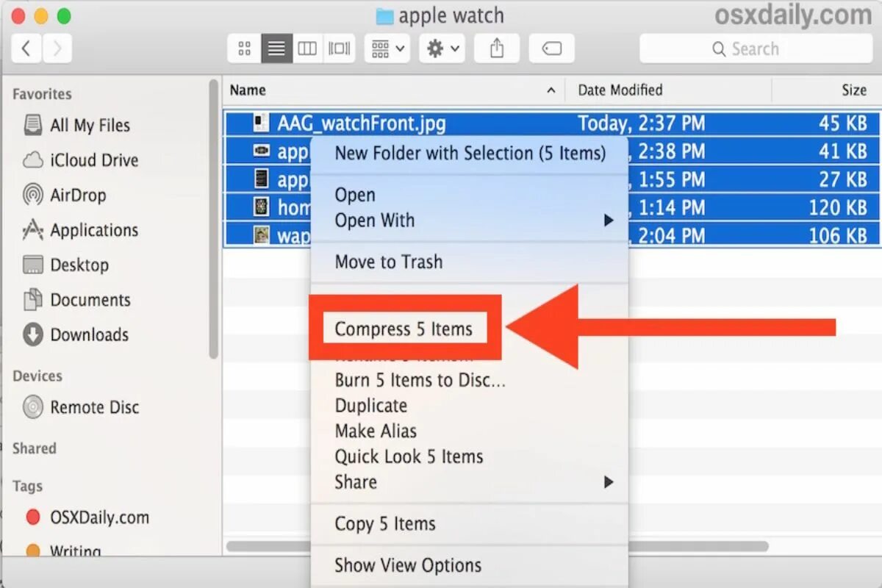The width and height of the screenshot is (882, 588).
Task: Open Desktop in the sidebar
Action: click(x=66, y=265)
